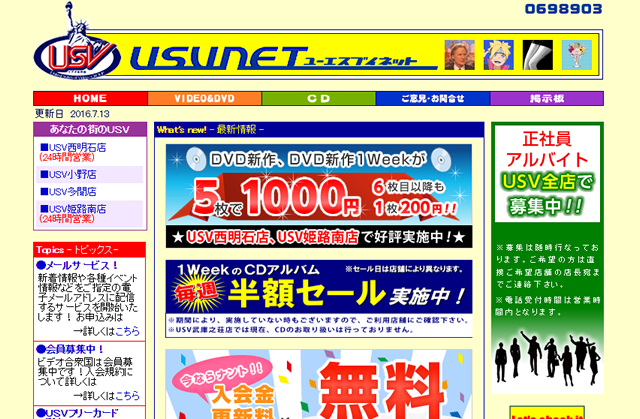The height and width of the screenshot is (419, 640).
Task: Open the CDアルバム 半額セール banner
Action: click(x=319, y=299)
